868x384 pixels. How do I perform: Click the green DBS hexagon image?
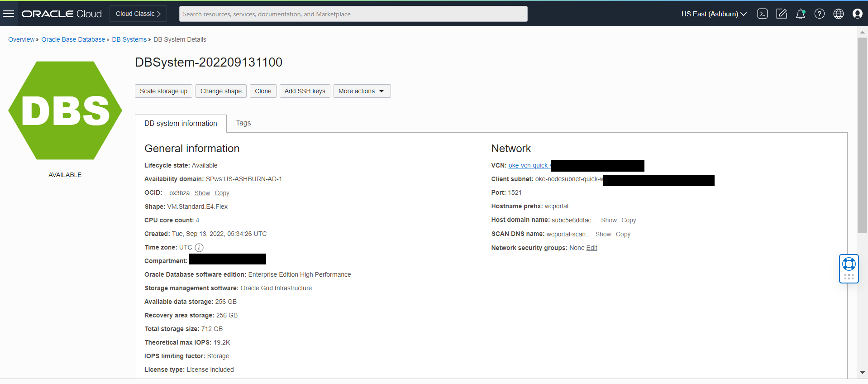pyautogui.click(x=65, y=110)
